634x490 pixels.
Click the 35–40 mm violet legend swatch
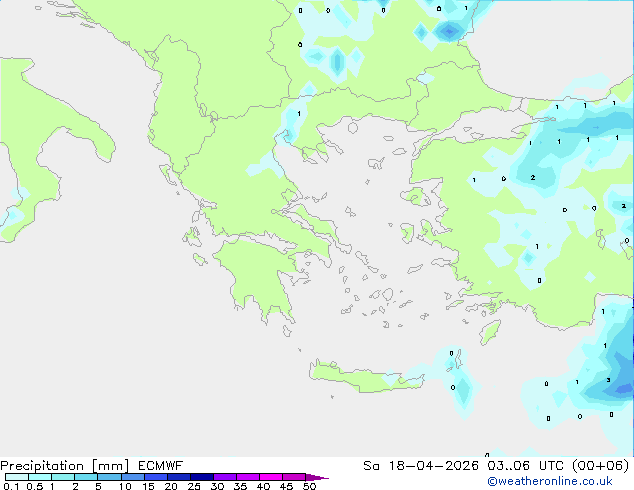point(247,477)
